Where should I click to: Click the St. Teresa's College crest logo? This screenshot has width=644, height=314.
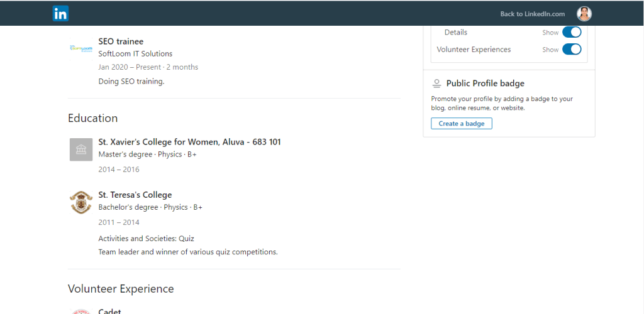(80, 202)
